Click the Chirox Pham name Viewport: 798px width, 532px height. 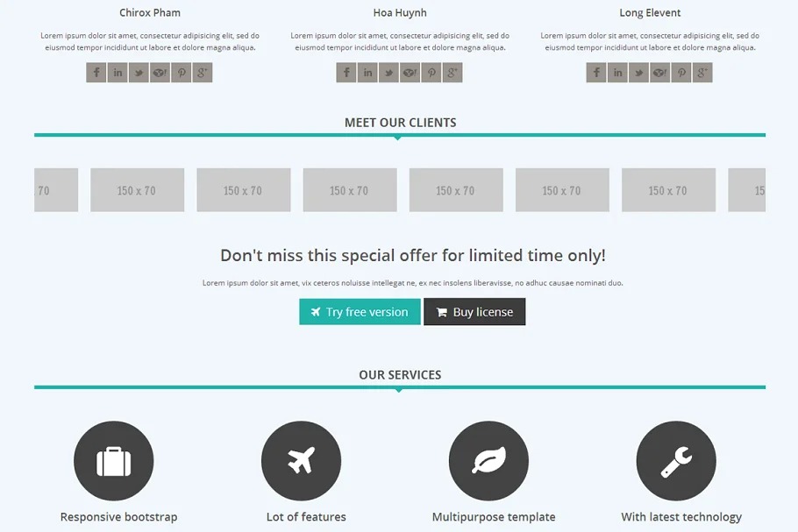click(150, 13)
